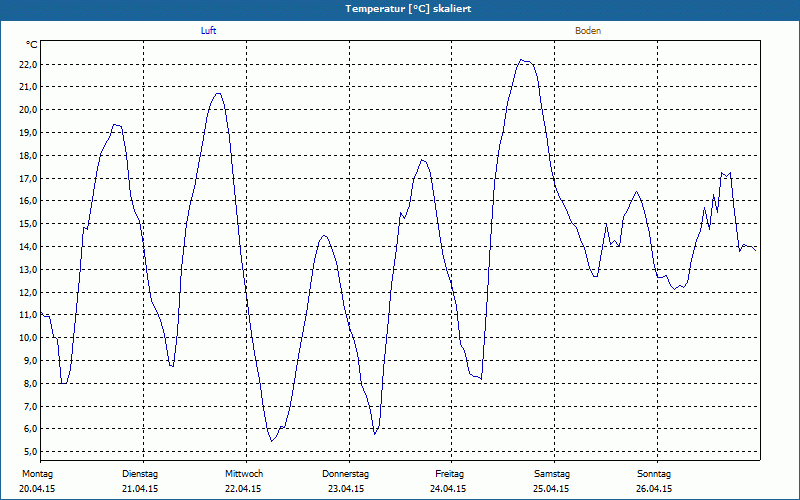This screenshot has width=800, height=500.
Task: Click the '21,0' y-axis value
Action: click(x=28, y=87)
